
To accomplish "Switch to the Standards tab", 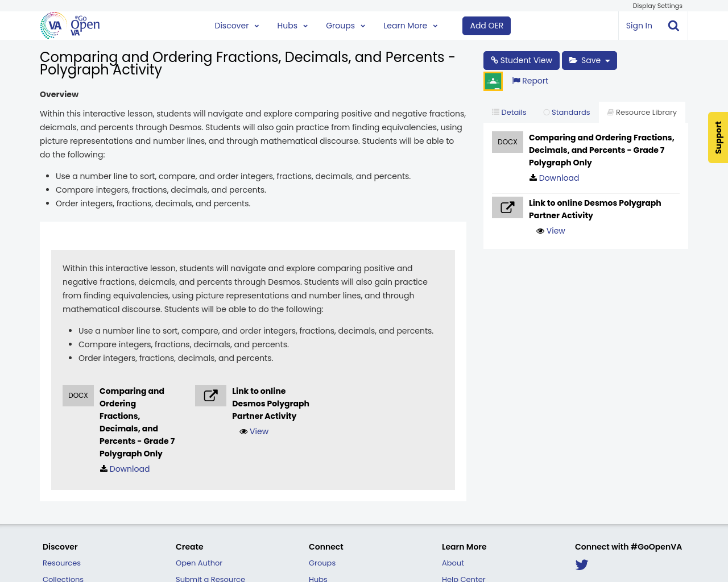I will 566,113.
